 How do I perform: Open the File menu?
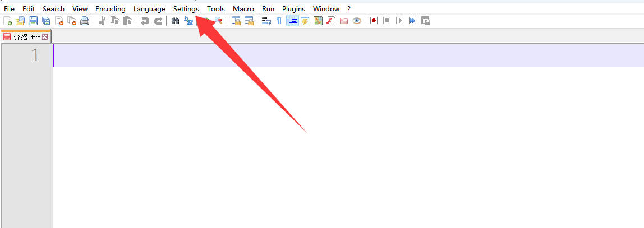point(9,8)
